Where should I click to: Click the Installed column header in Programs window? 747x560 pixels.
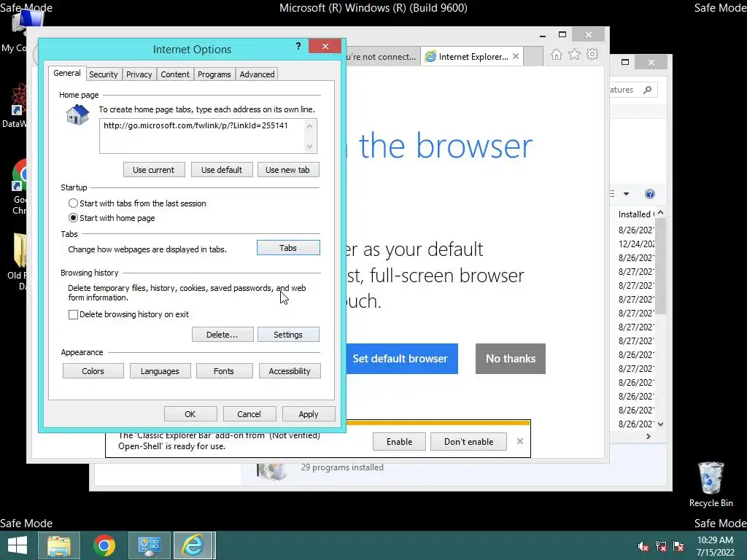point(636,214)
